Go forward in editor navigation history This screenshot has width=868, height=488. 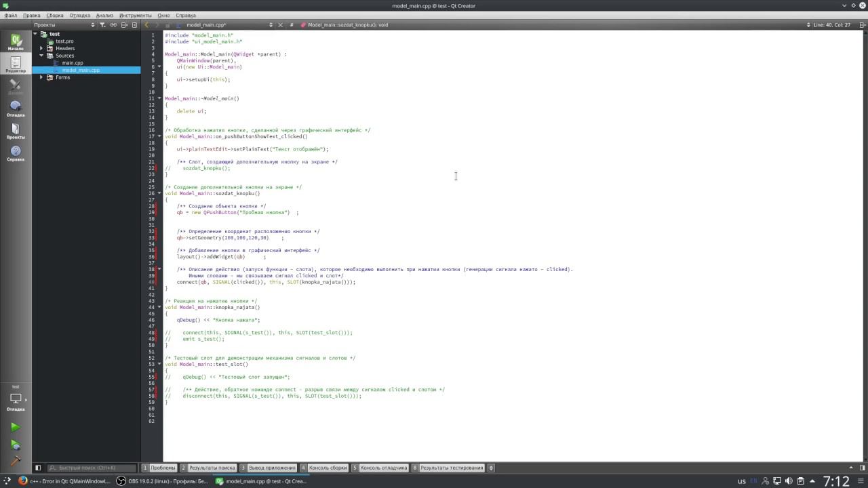(x=157, y=25)
